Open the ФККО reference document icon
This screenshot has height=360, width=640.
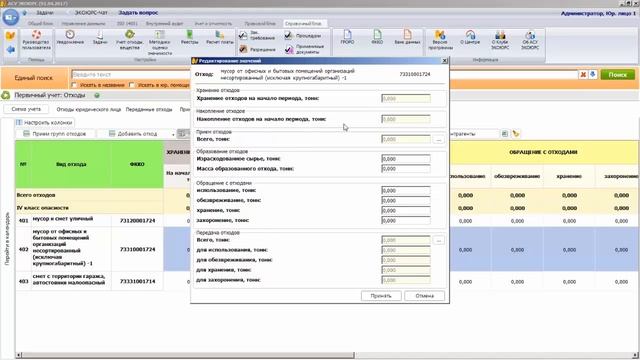[x=377, y=37]
